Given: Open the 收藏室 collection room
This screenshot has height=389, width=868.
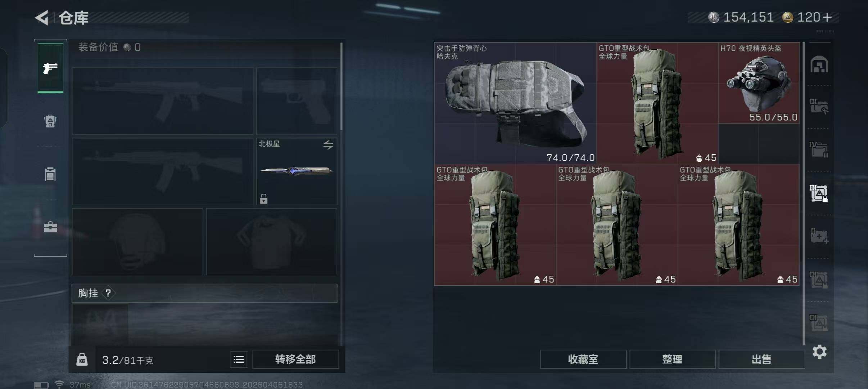Looking at the screenshot, I should coord(583,359).
